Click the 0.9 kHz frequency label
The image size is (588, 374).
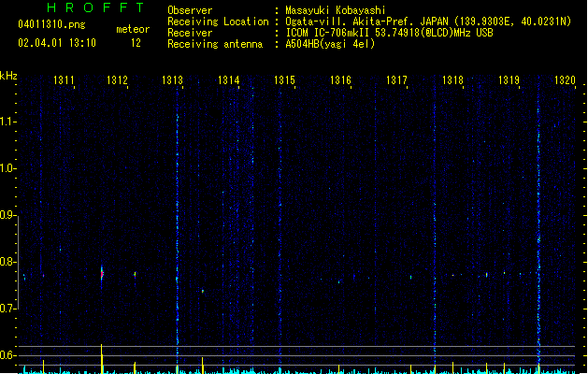click(x=7, y=214)
